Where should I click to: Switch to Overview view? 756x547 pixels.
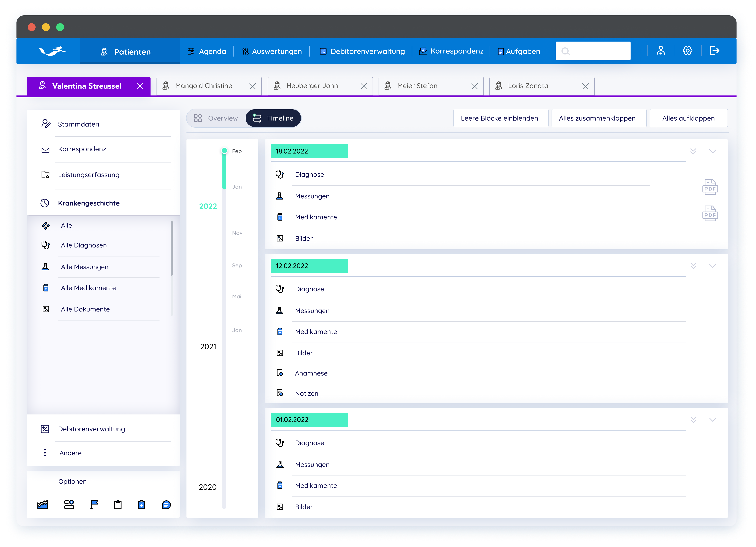216,118
